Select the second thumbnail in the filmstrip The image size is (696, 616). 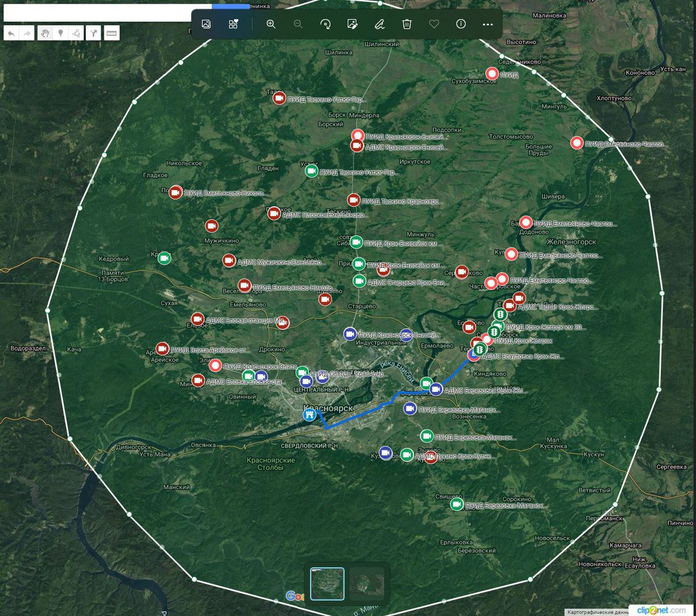367,584
